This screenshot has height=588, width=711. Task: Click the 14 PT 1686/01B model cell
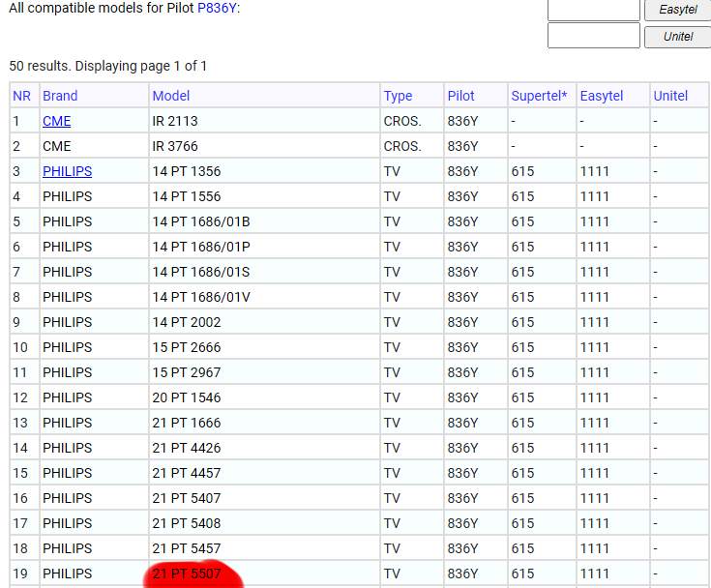tap(200, 221)
